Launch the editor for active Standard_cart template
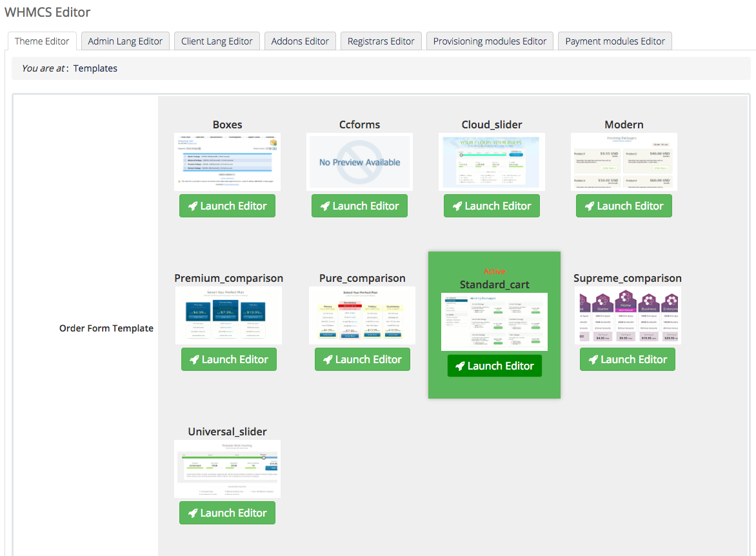 [x=494, y=366]
